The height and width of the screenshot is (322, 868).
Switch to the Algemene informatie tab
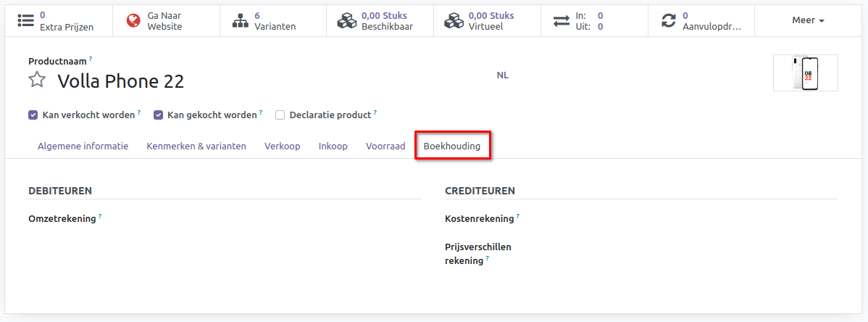pos(83,146)
